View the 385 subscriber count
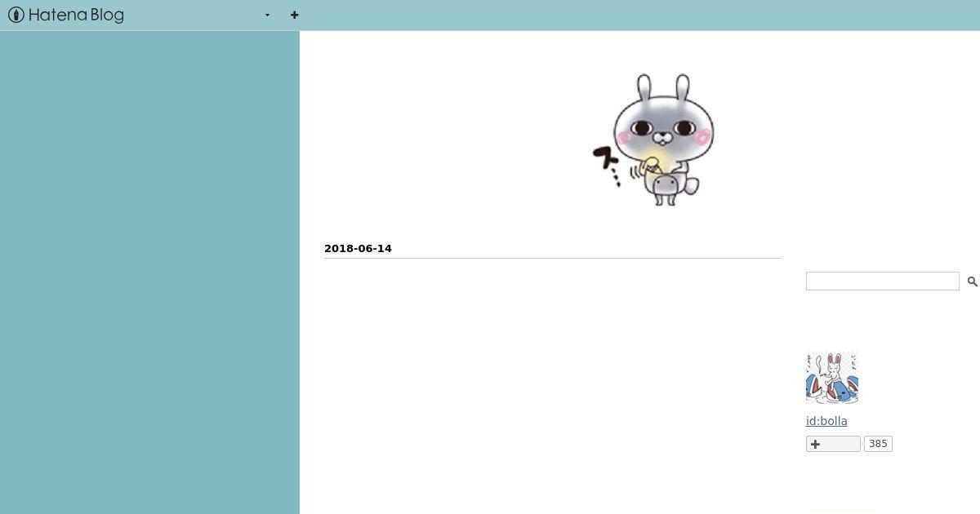This screenshot has height=514, width=980. 878,444
